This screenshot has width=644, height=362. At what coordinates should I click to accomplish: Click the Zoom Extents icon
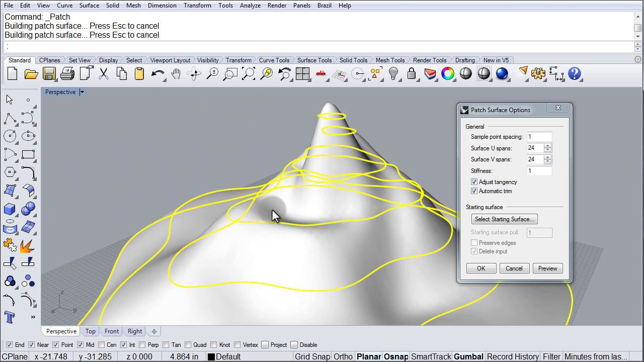point(248,74)
